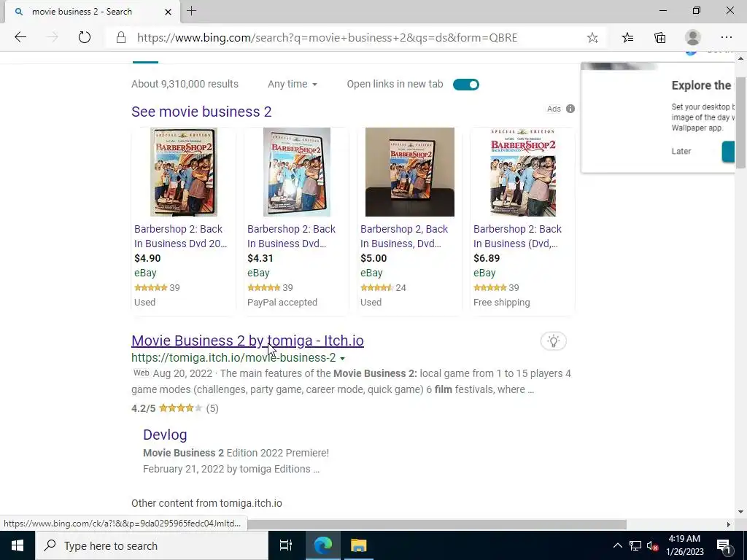
Task: Open the notification center icon
Action: (724, 545)
